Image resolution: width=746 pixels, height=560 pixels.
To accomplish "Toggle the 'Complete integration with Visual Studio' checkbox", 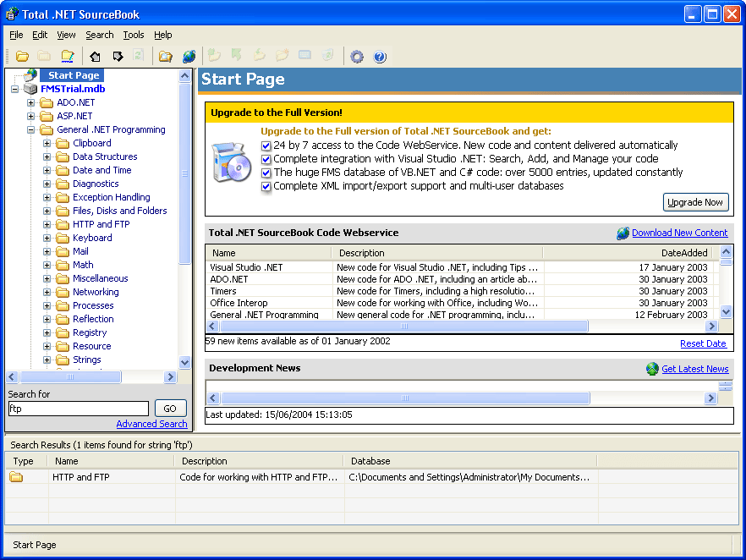I will tap(266, 159).
